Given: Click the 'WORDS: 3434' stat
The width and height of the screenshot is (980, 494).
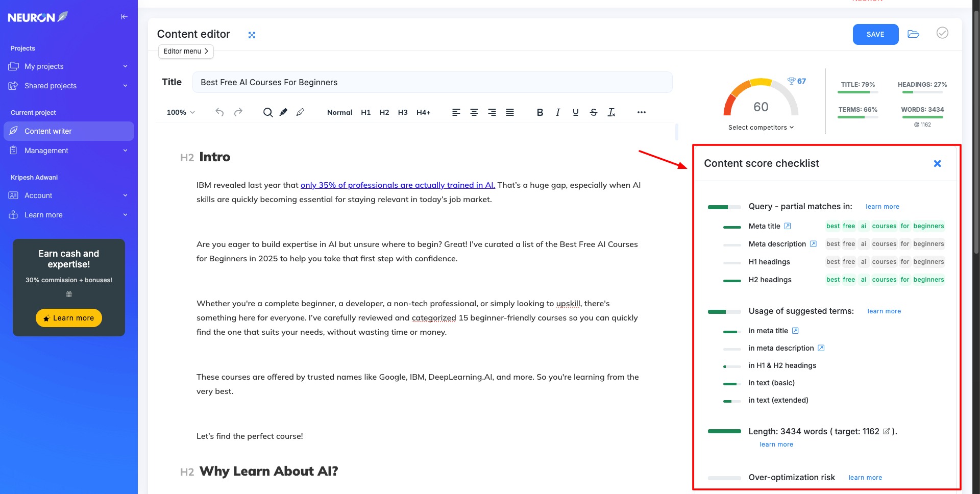Looking at the screenshot, I should [x=922, y=110].
